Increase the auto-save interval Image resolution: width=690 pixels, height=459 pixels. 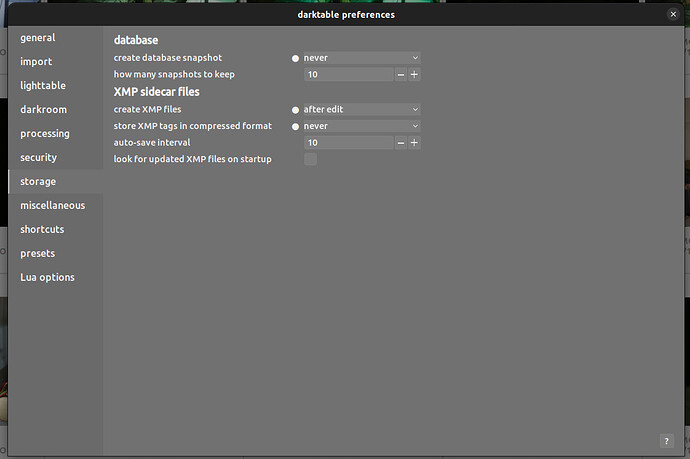point(414,143)
